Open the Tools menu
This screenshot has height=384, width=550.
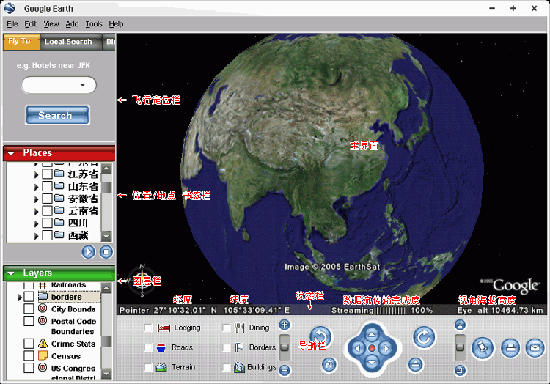point(94,24)
